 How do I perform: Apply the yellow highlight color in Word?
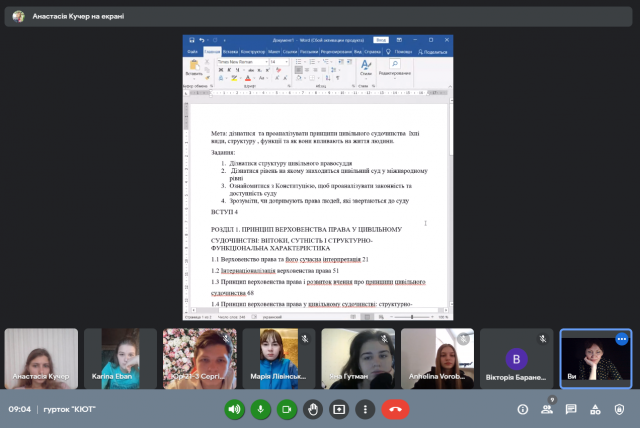point(234,78)
